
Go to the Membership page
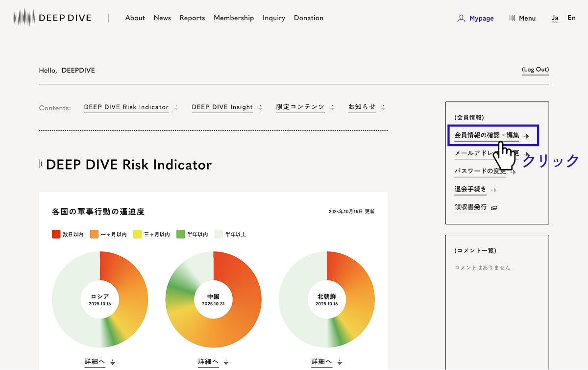(x=234, y=18)
